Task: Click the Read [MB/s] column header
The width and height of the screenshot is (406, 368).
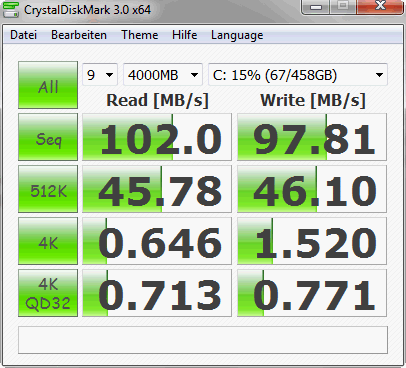Action: [x=157, y=100]
